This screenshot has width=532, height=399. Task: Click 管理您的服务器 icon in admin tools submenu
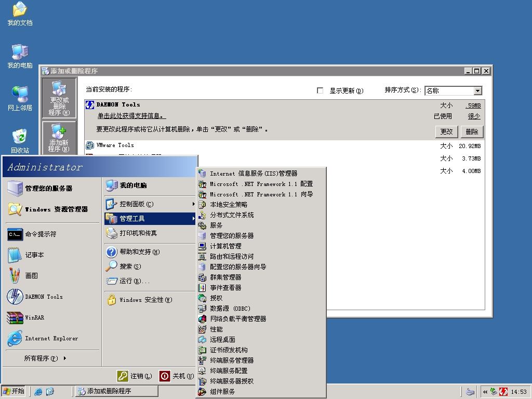pos(202,236)
